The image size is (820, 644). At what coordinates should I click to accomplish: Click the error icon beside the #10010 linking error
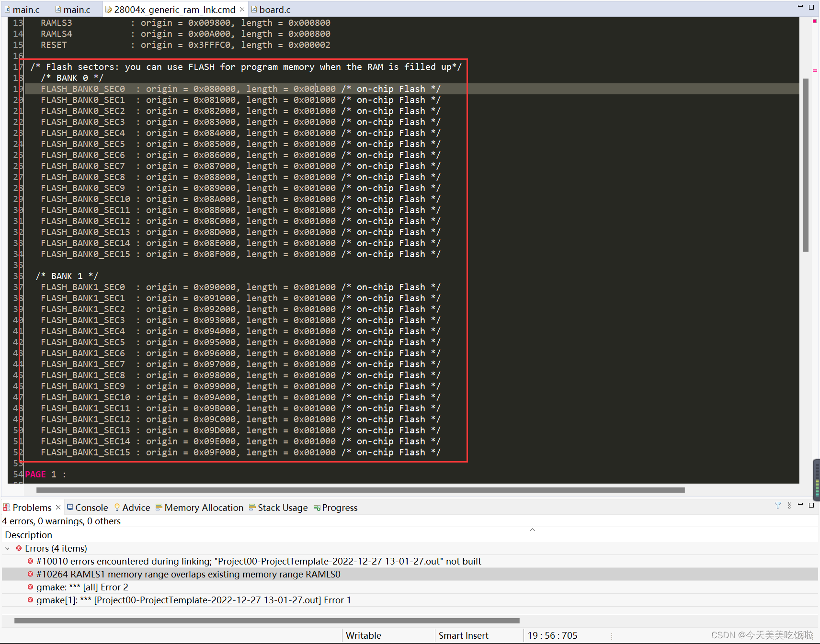[x=30, y=561]
